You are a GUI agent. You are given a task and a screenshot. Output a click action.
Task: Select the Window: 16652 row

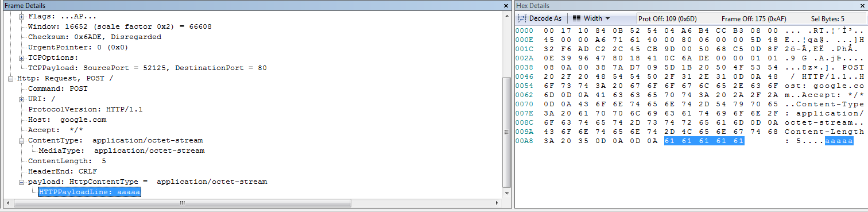pyautogui.click(x=119, y=26)
